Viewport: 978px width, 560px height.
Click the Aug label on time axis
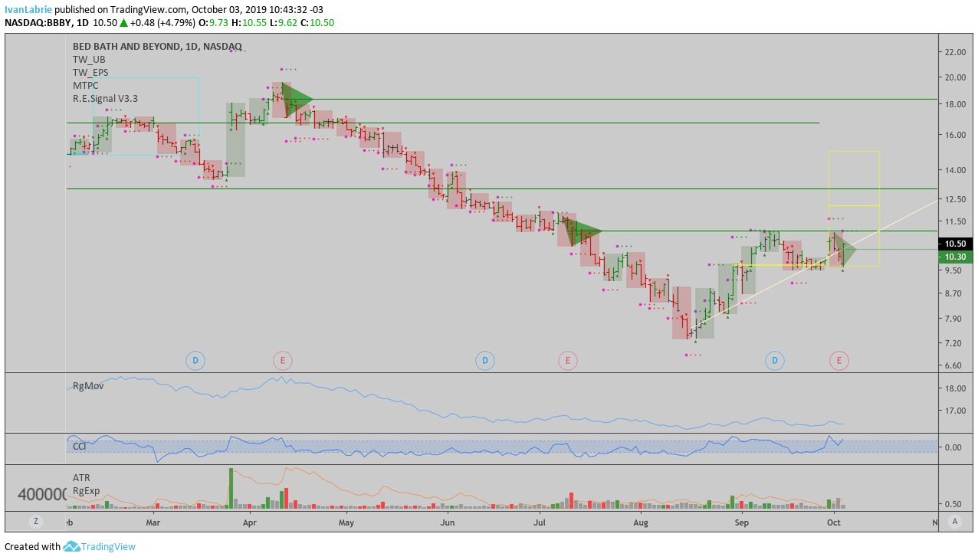click(x=641, y=522)
